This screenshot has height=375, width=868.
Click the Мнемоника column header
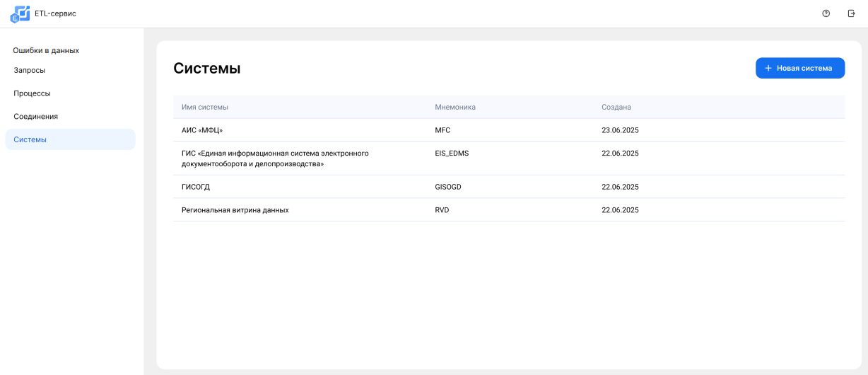click(x=455, y=107)
